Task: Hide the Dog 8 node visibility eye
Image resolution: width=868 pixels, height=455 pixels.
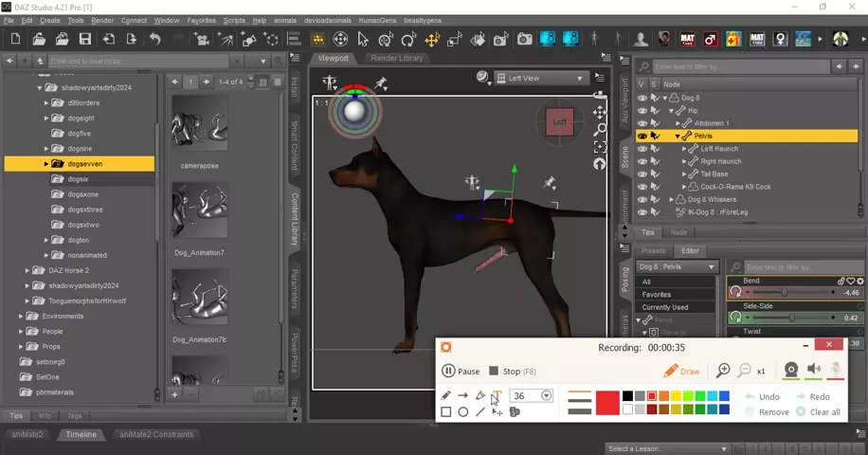Action: click(x=642, y=98)
